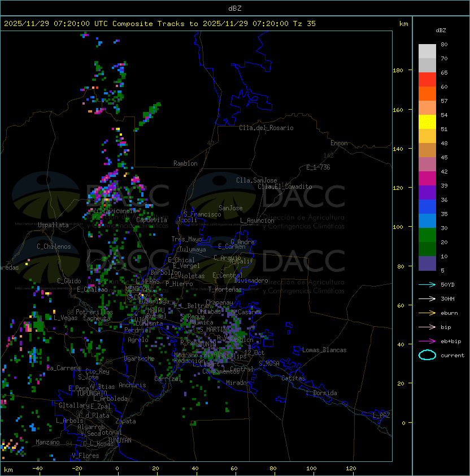Click the white 30HM arrow legend icon
This screenshot has height=476, width=470.
[x=427, y=298]
